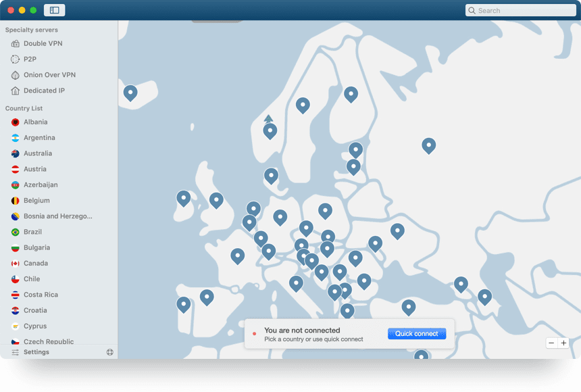This screenshot has height=392, width=581.
Task: Click the Latvia server pin
Action: click(x=353, y=167)
